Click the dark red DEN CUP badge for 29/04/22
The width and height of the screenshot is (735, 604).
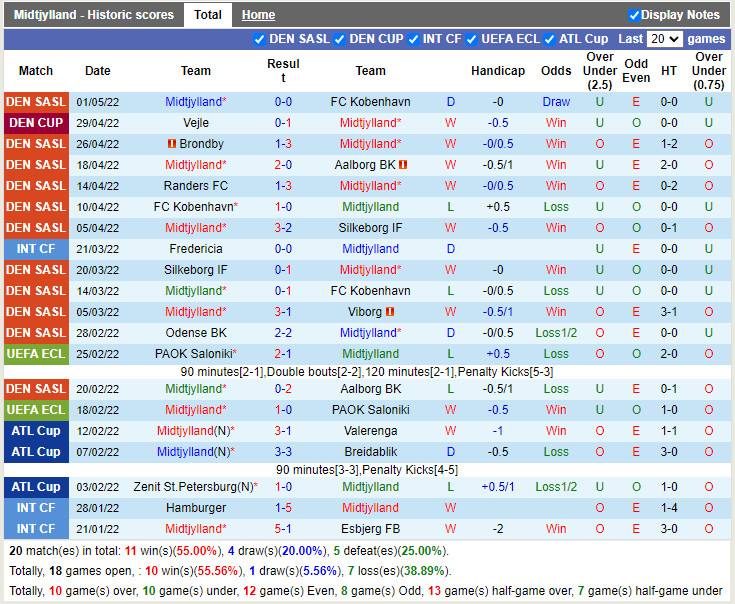36,123
